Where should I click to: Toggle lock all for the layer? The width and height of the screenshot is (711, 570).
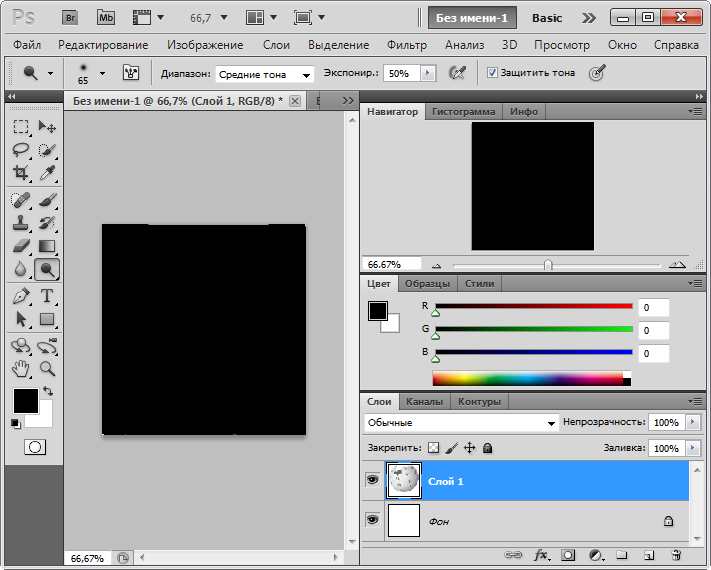click(x=487, y=448)
